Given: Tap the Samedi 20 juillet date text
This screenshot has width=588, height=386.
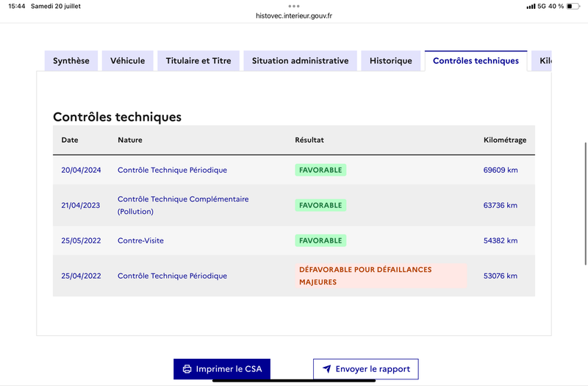Looking at the screenshot, I should (x=56, y=6).
